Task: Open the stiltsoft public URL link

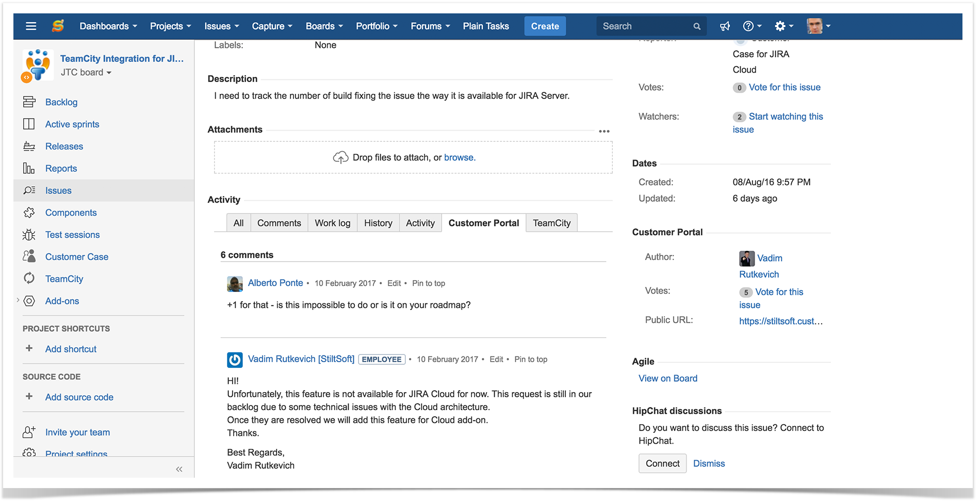Action: click(x=781, y=321)
